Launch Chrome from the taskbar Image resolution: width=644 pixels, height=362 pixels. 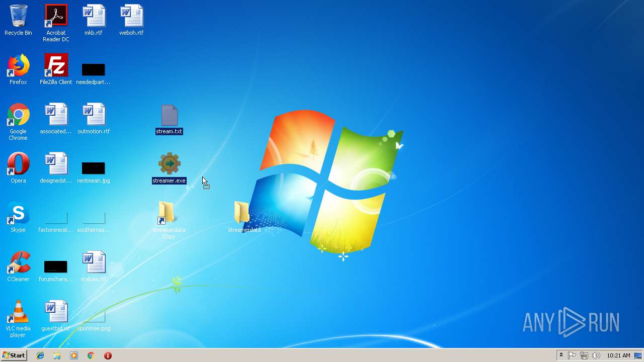tap(91, 355)
